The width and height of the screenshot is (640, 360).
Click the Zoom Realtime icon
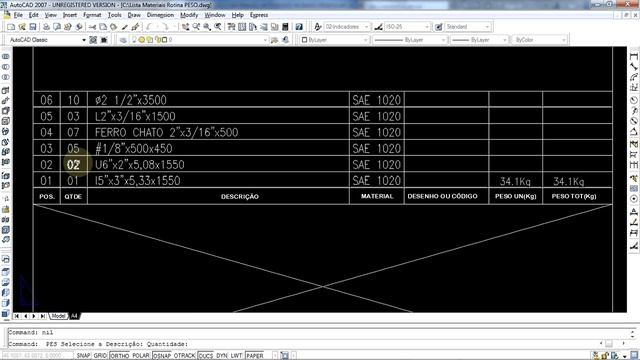[196, 27]
